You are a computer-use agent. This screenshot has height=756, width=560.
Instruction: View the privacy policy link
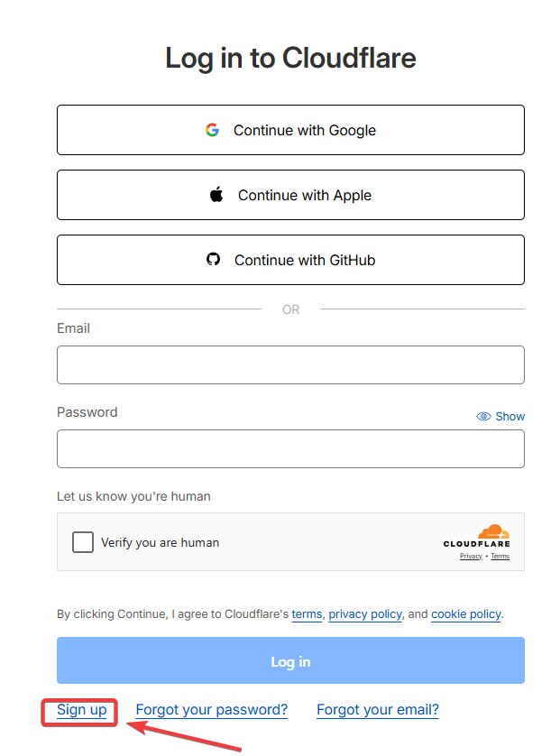(x=364, y=614)
